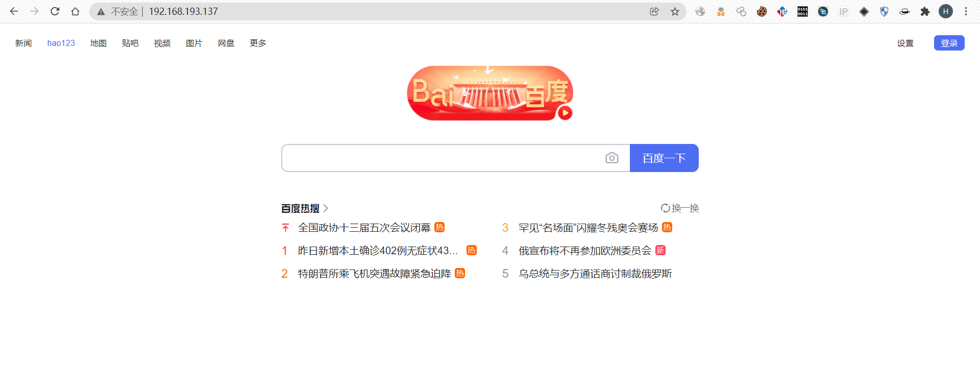The image size is (980, 390).
Task: Open hot search 特朗普所乘飞机突遇故障紧急迫降
Action: [375, 274]
